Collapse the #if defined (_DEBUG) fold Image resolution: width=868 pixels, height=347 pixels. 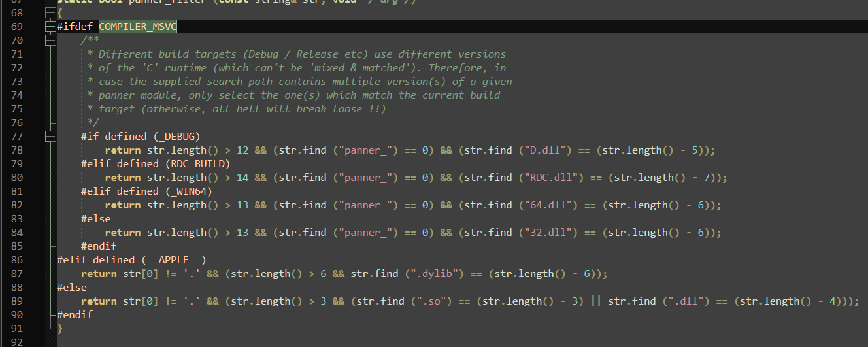(50, 137)
